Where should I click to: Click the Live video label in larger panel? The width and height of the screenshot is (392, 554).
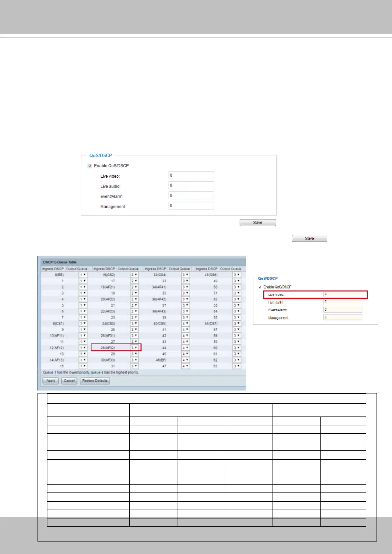110,176
